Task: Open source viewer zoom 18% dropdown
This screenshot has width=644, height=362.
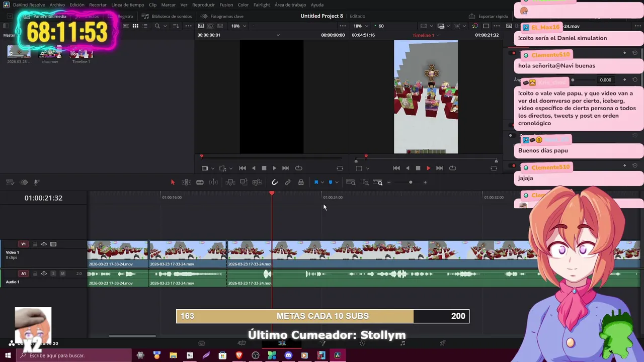Action: 238,26
